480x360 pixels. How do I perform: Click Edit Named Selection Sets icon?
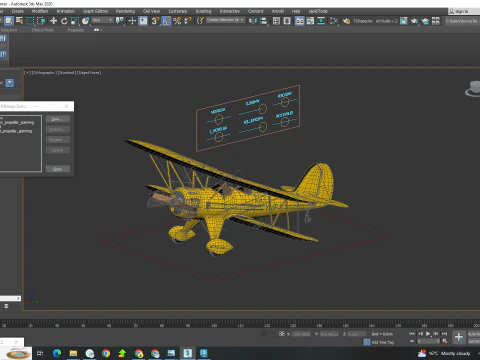[200, 21]
